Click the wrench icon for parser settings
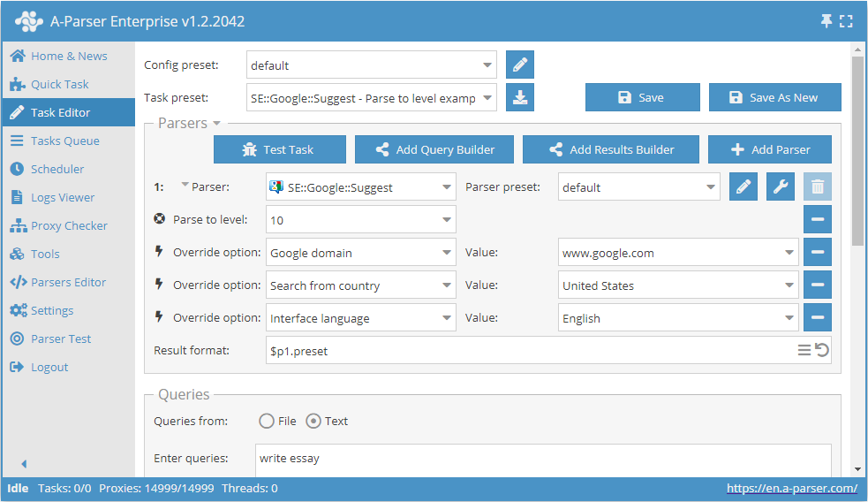This screenshot has width=868, height=502. 781,187
